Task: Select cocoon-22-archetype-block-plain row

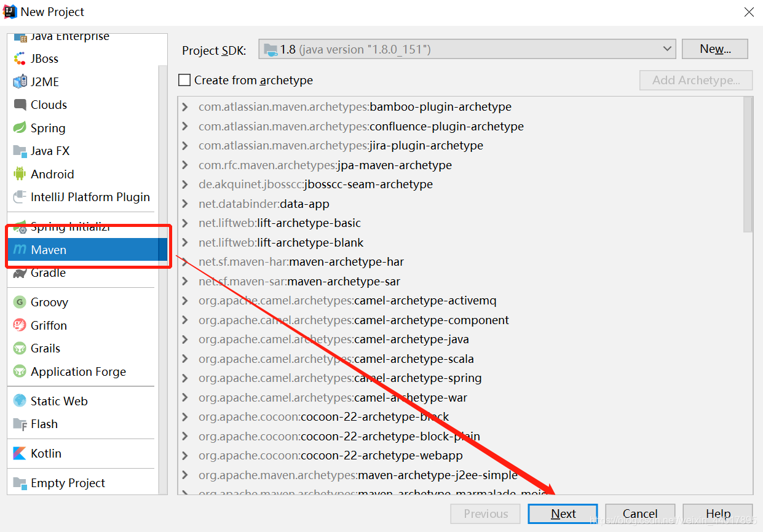Action: tap(460, 437)
